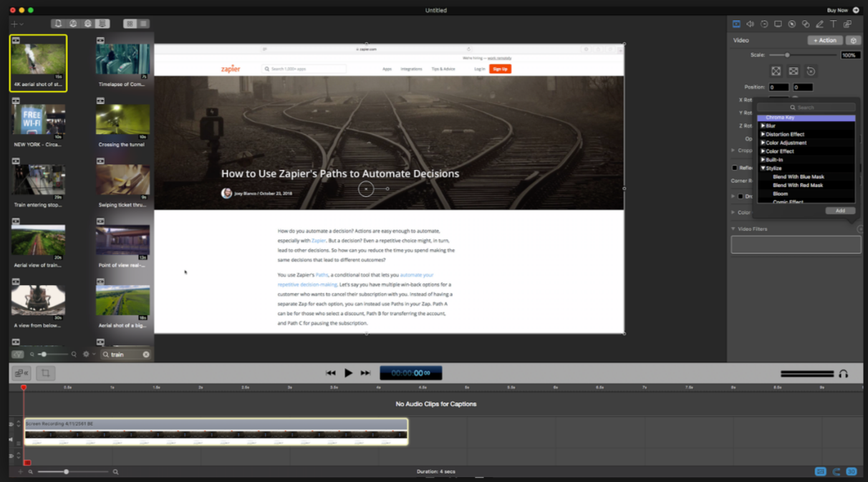Show stock media library tab
This screenshot has height=482, width=868.
pos(102,24)
